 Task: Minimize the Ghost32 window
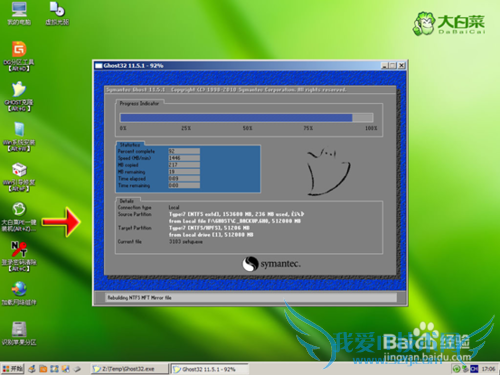point(385,66)
